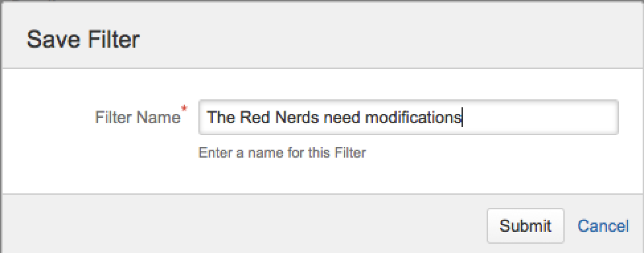The width and height of the screenshot is (644, 253).
Task: Click the 'Enter a name for this Filter' hint
Action: pos(282,153)
